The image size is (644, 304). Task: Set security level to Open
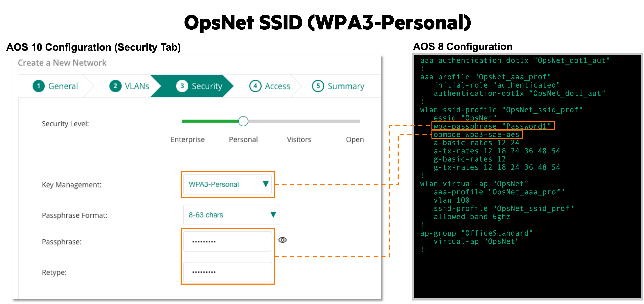pos(355,139)
